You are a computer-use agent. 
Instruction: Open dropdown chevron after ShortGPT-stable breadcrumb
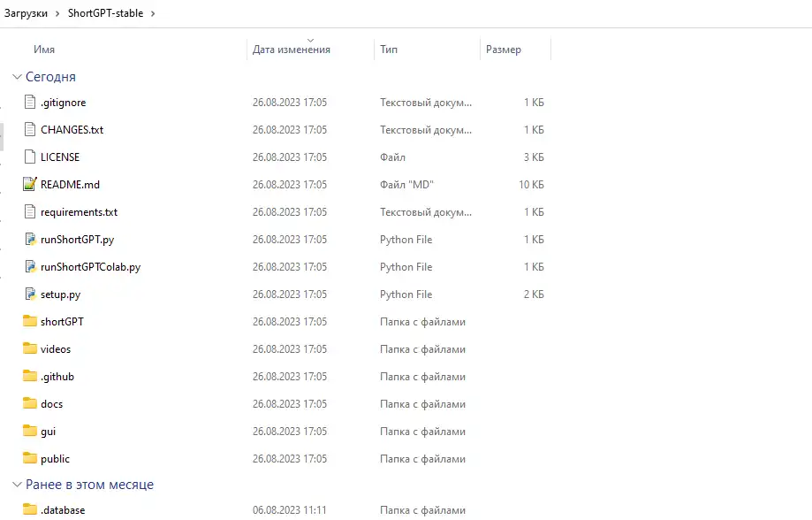(153, 13)
